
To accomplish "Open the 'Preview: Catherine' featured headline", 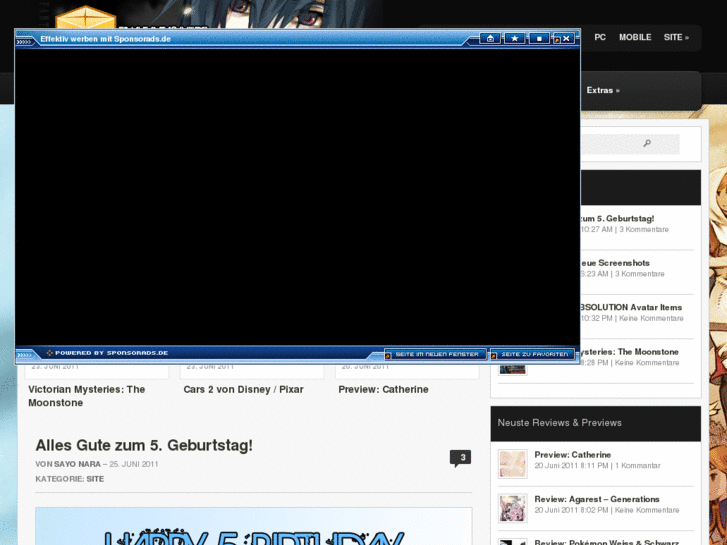I will 383,390.
